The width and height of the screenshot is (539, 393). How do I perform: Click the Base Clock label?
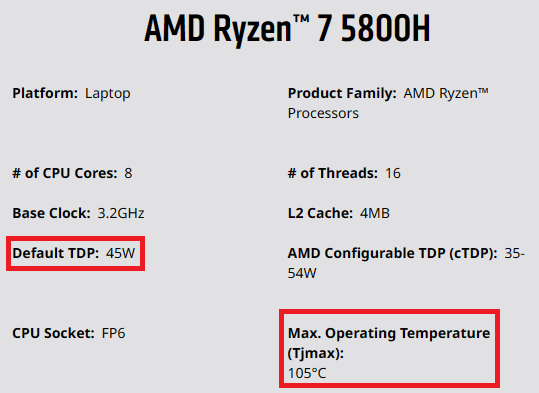[51, 213]
